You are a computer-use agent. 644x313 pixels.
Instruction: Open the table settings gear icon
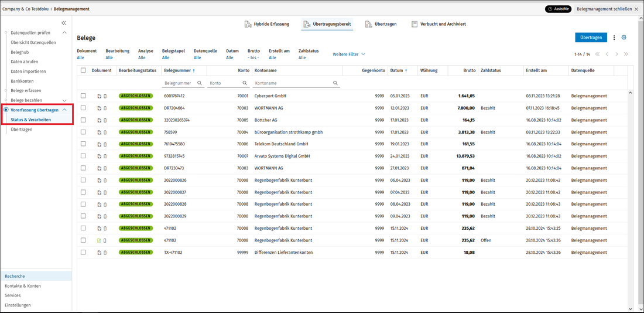click(x=624, y=38)
